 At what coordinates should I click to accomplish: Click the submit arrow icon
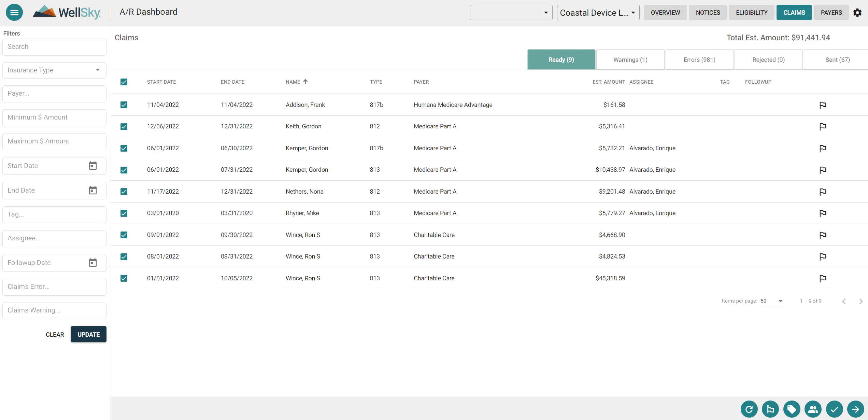[856, 409]
